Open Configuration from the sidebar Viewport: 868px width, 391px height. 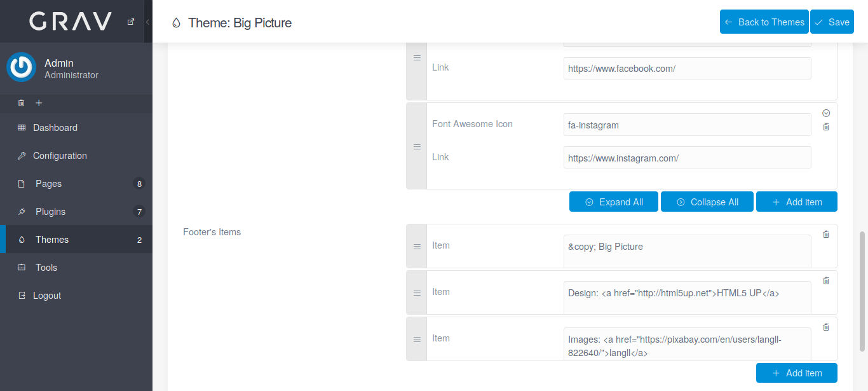60,156
